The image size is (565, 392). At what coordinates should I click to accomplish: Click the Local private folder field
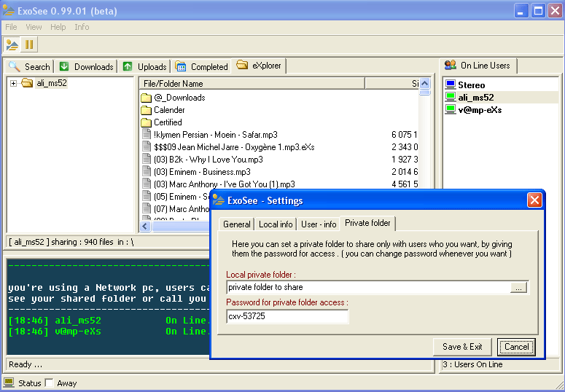(x=368, y=287)
